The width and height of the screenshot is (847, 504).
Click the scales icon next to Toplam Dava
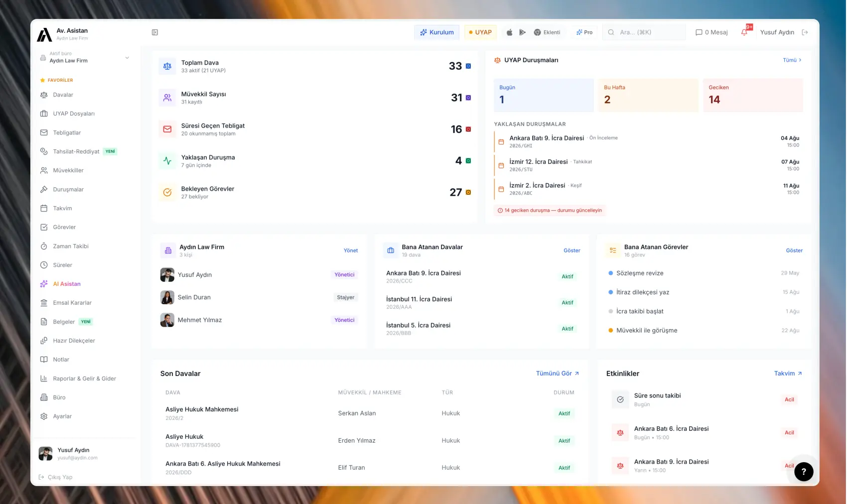pyautogui.click(x=167, y=66)
